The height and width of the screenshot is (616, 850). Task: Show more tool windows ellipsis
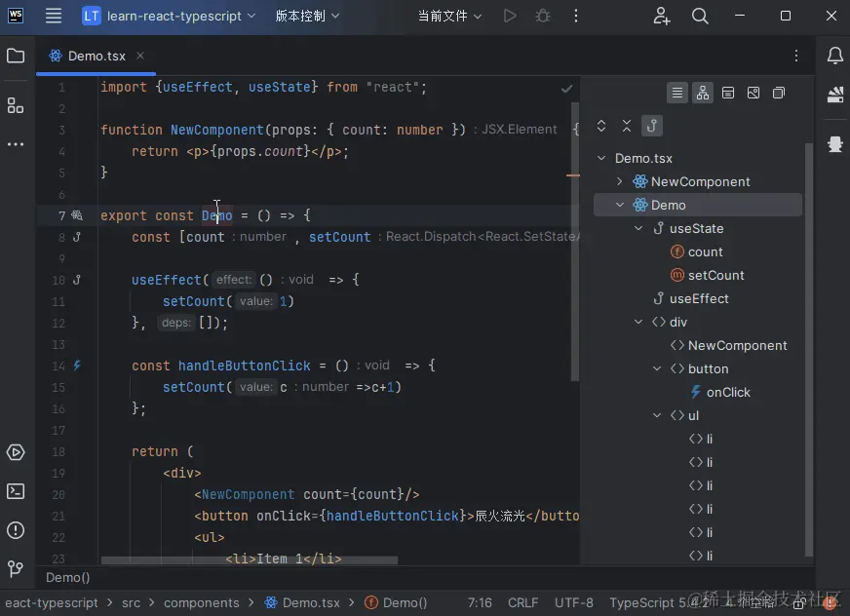tap(16, 144)
